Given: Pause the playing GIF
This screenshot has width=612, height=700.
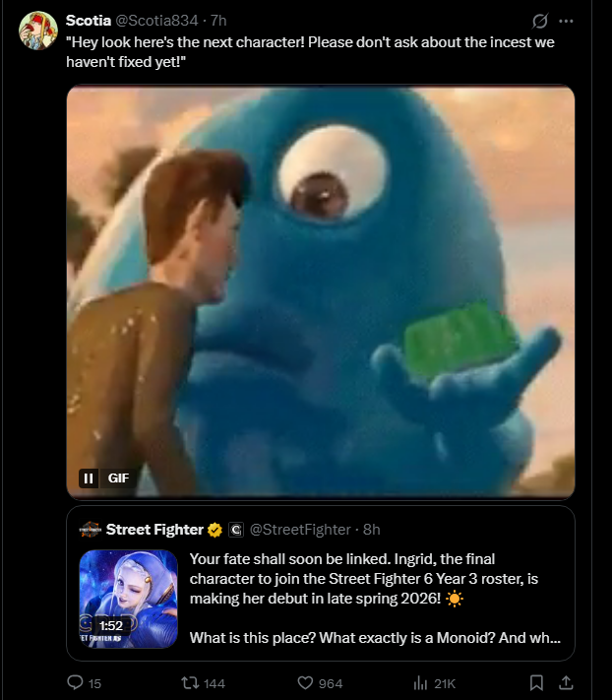Looking at the screenshot, I should point(89,478).
